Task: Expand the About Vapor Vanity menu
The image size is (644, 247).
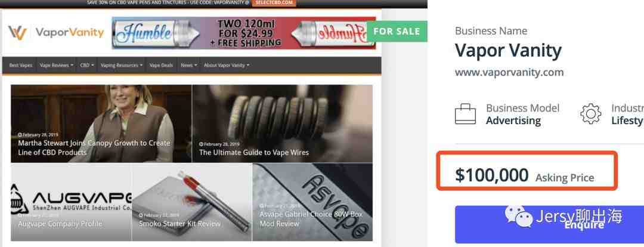Action: point(227,66)
